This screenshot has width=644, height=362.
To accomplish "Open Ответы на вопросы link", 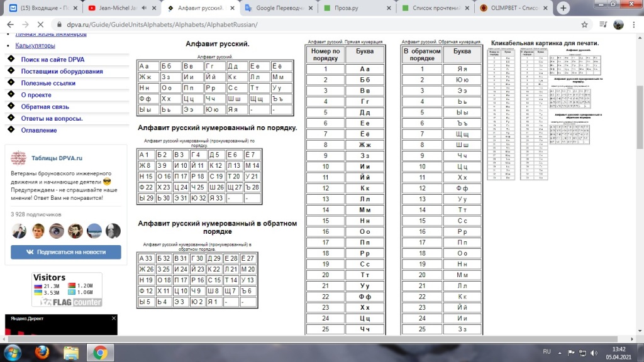I will point(52,119).
